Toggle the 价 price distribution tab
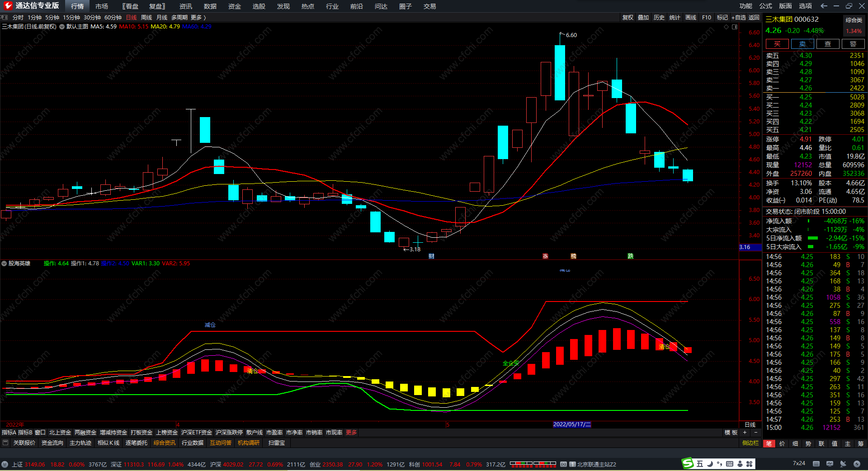 782,443
